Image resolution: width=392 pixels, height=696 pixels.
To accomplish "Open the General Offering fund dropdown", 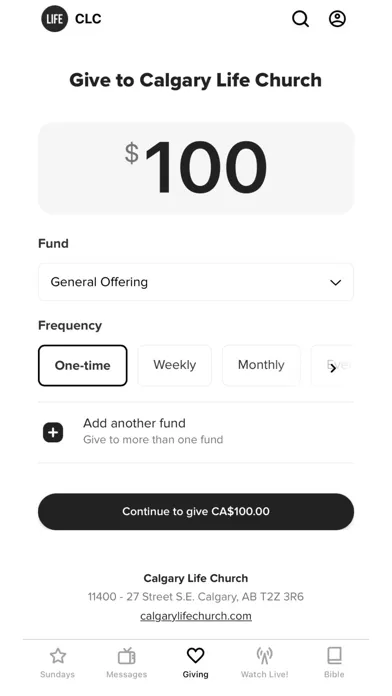I will pos(196,282).
